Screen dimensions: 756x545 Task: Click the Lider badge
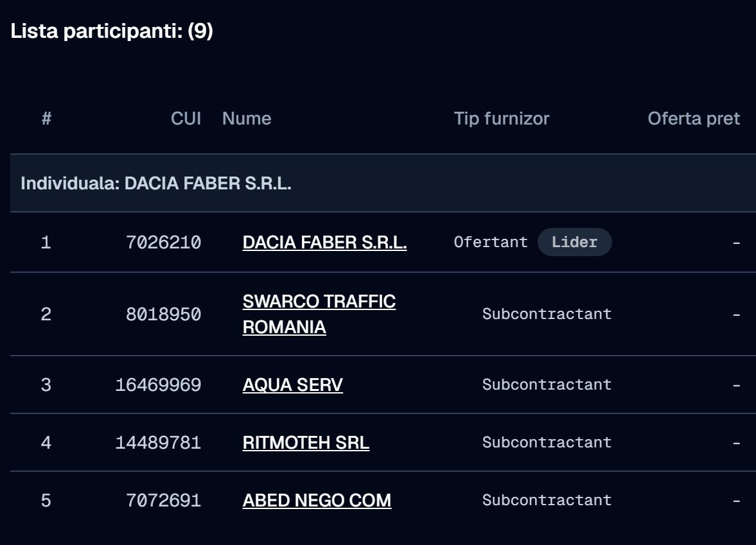click(575, 242)
